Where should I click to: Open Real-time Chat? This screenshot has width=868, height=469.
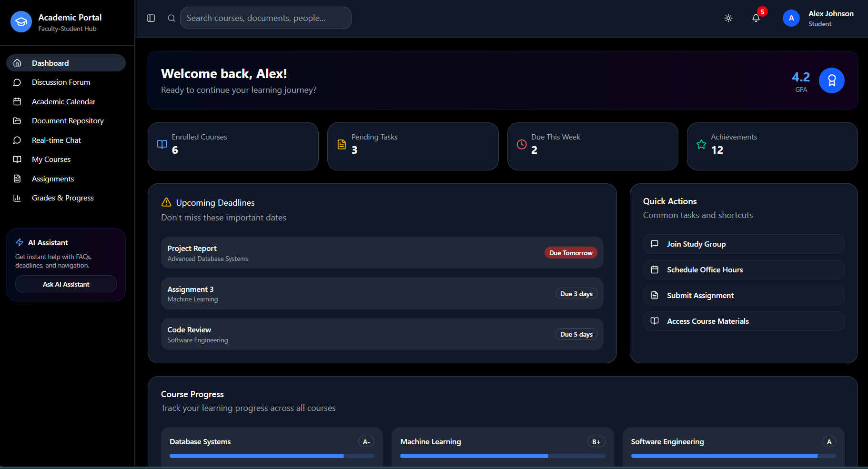tap(66, 140)
